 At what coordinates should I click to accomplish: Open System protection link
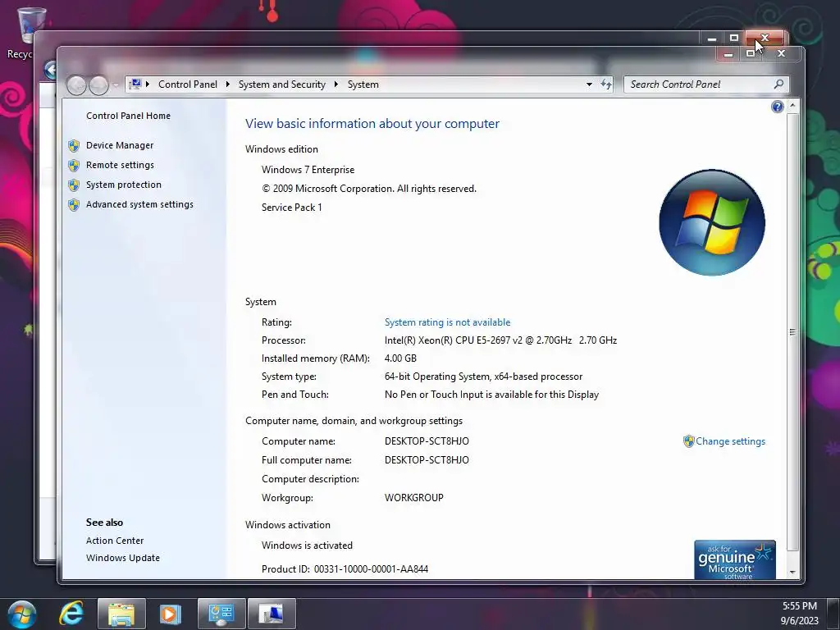tap(124, 185)
